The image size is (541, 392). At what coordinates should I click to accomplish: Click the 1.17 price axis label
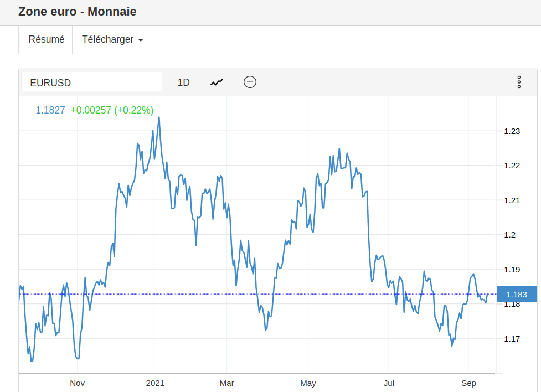pos(512,339)
